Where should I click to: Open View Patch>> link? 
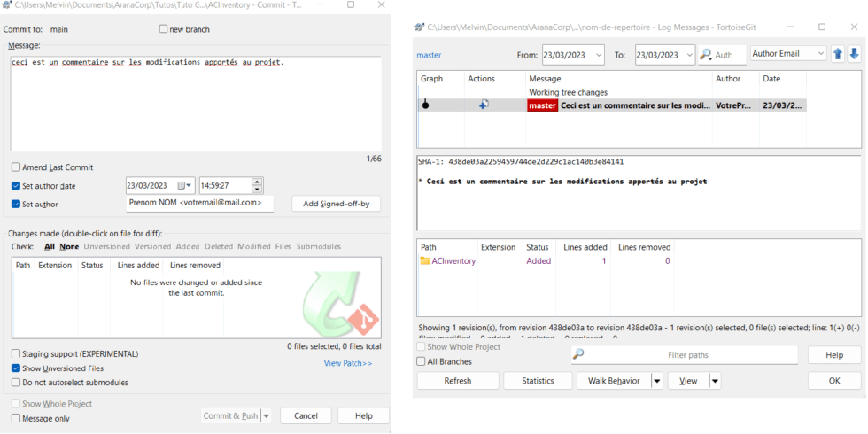pyautogui.click(x=347, y=363)
